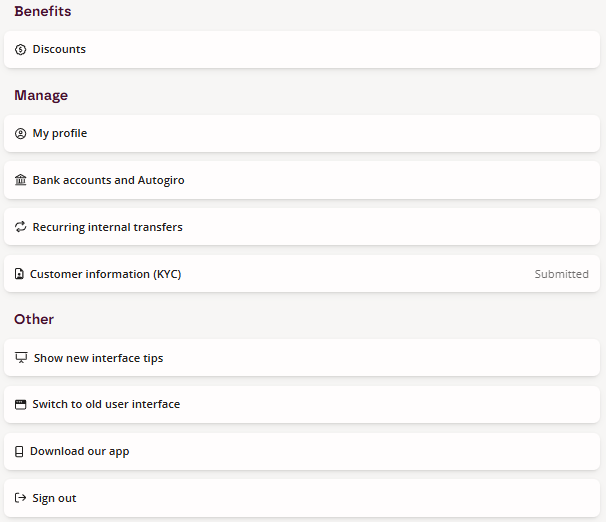606x522 pixels.
Task: Click the sign out arrow icon
Action: point(20,498)
